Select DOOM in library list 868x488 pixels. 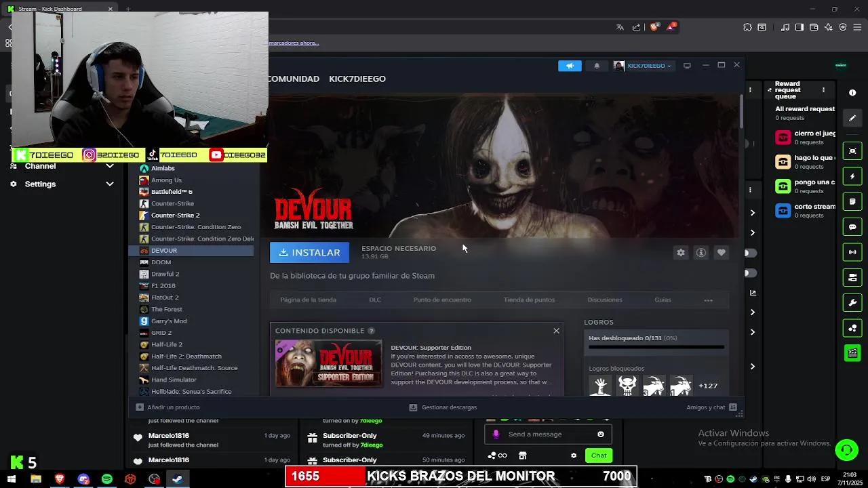pos(161,262)
